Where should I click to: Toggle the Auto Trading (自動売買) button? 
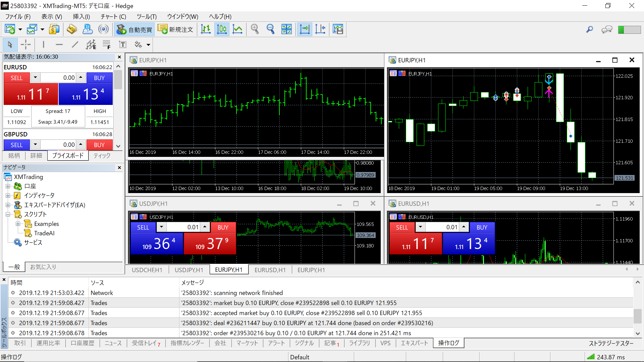point(134,29)
